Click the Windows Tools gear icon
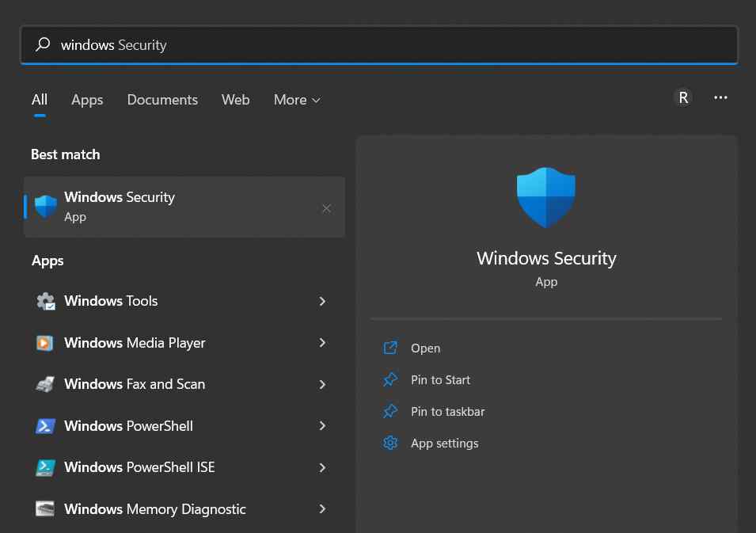This screenshot has width=756, height=533. 46,301
